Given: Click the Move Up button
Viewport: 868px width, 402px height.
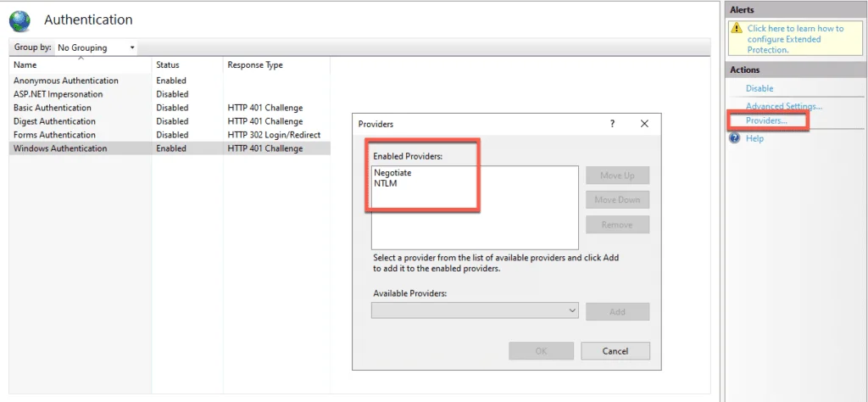Looking at the screenshot, I should click(x=617, y=176).
